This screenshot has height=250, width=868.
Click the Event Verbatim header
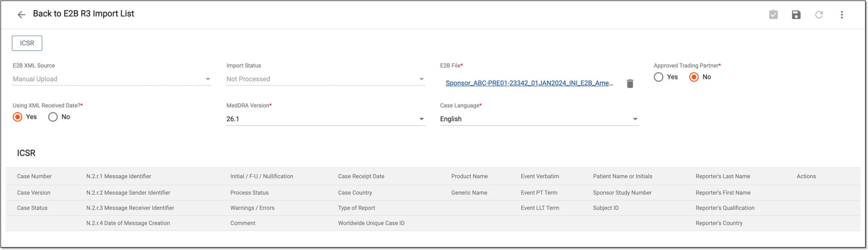(540, 176)
